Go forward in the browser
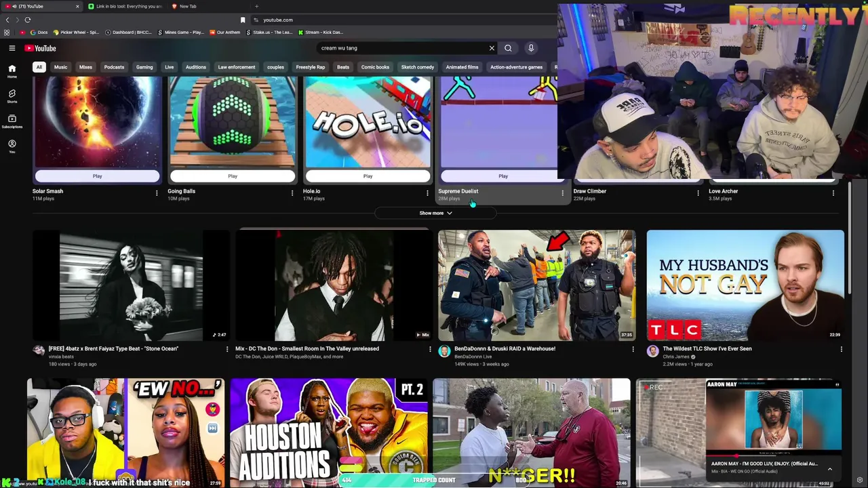The image size is (868, 488). coord(18,20)
